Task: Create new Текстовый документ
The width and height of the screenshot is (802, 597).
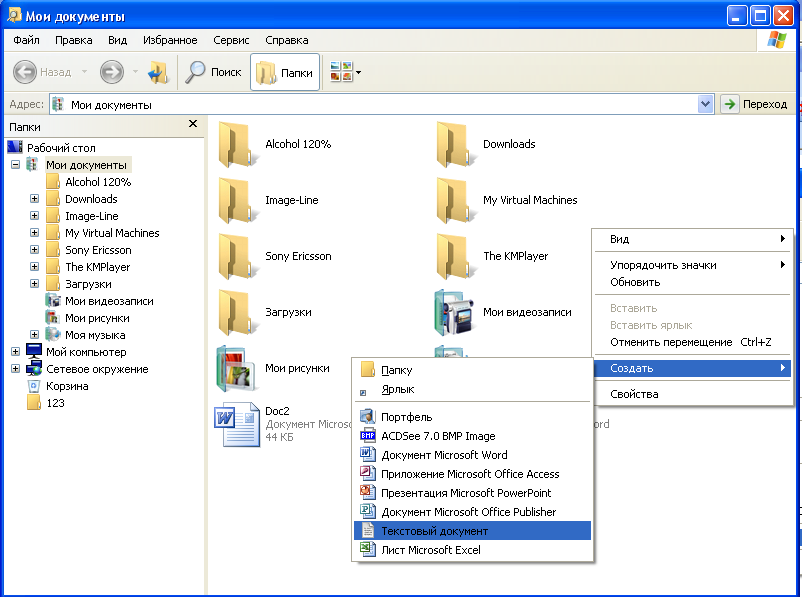Action: (472, 531)
